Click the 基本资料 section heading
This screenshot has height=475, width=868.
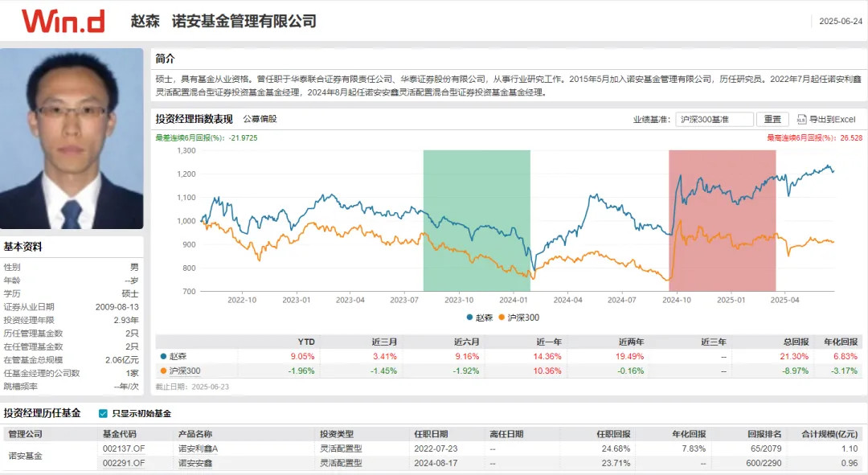point(23,247)
